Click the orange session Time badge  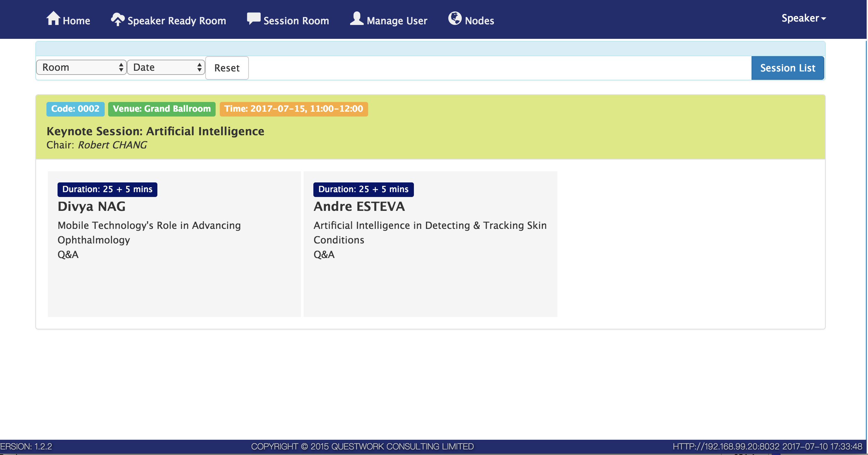pyautogui.click(x=294, y=109)
